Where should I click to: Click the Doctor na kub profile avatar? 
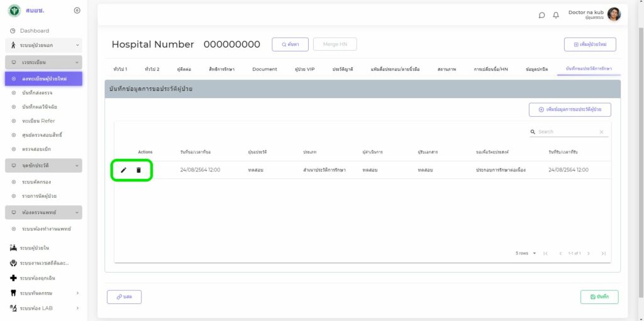(x=614, y=14)
